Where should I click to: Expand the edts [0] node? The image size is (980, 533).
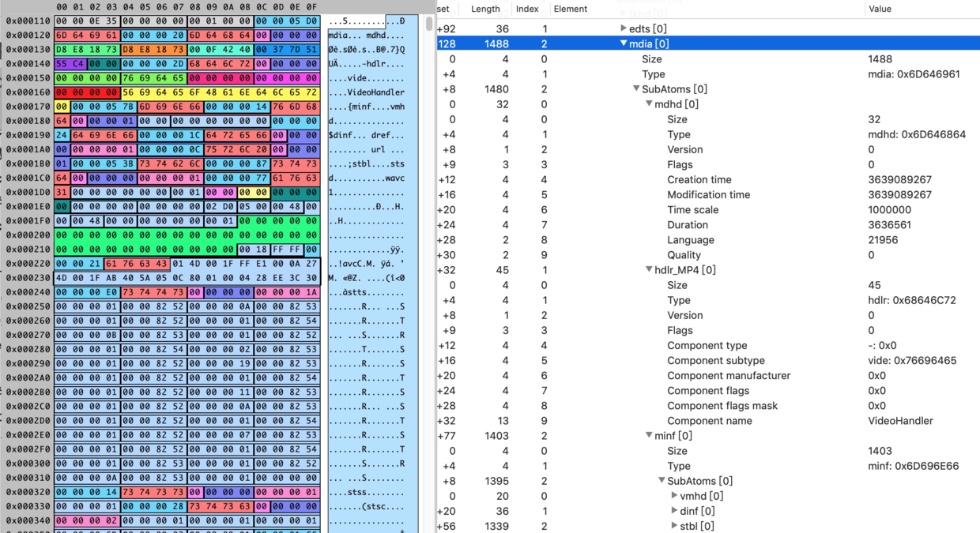[624, 29]
